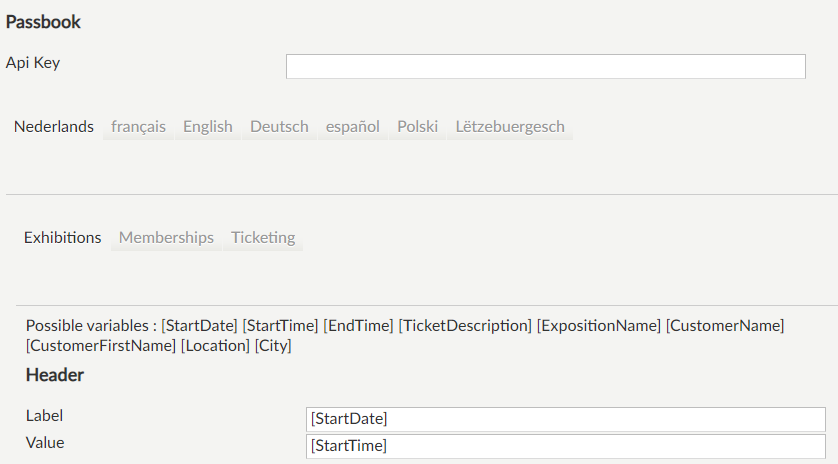This screenshot has height=464, width=838.
Task: Click the Header section heading
Action: point(55,375)
